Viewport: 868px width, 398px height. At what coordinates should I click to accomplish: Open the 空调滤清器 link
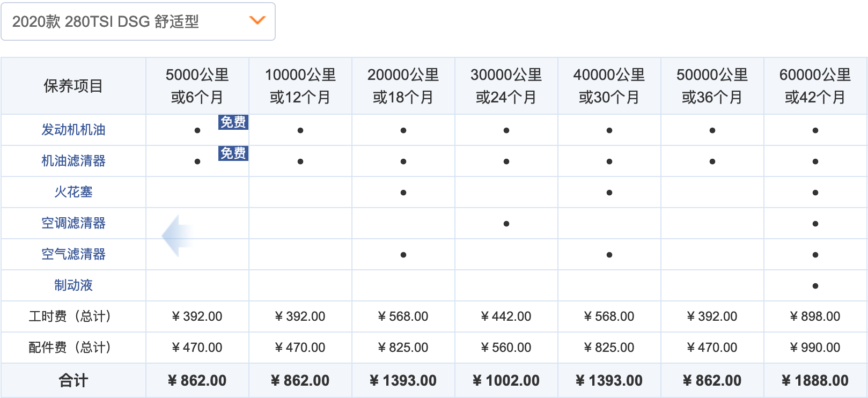73,223
